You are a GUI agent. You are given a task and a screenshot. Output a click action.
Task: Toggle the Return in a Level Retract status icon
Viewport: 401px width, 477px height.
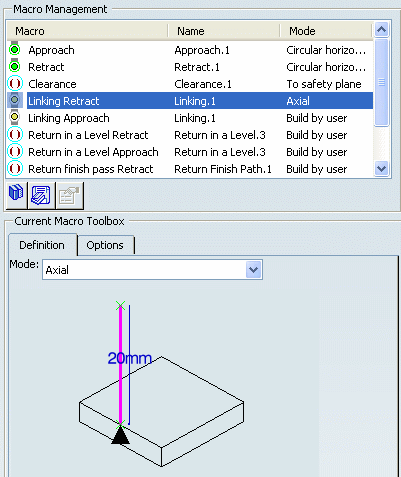click(15, 135)
